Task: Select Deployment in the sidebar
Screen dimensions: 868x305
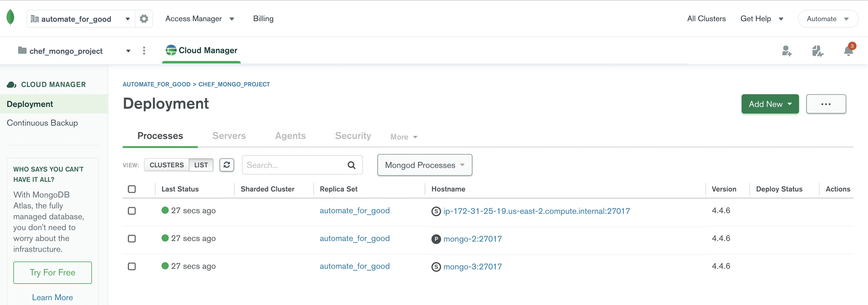Action: tap(54, 104)
